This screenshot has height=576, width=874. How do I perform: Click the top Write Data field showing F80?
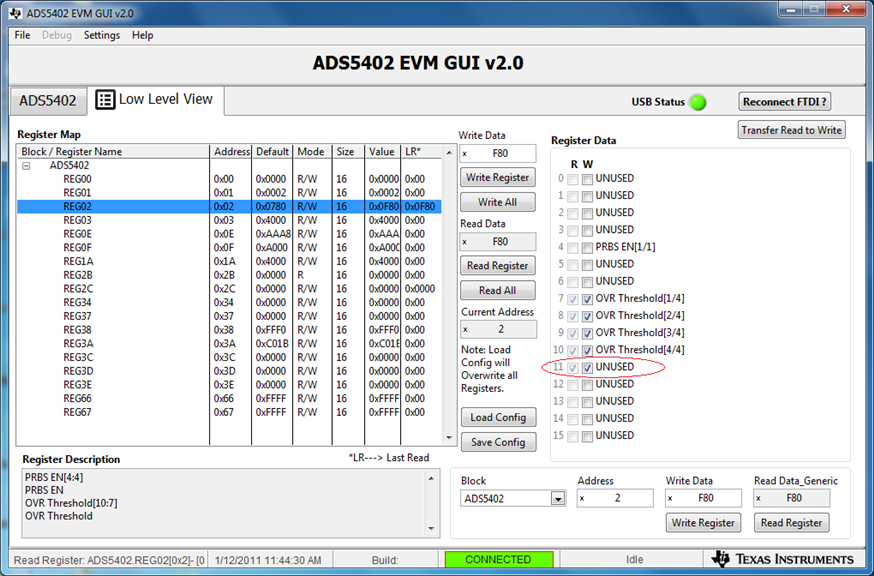click(x=498, y=153)
